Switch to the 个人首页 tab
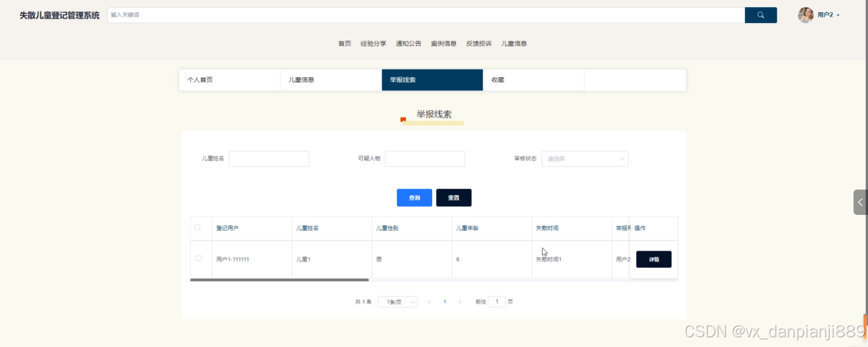 pyautogui.click(x=229, y=80)
